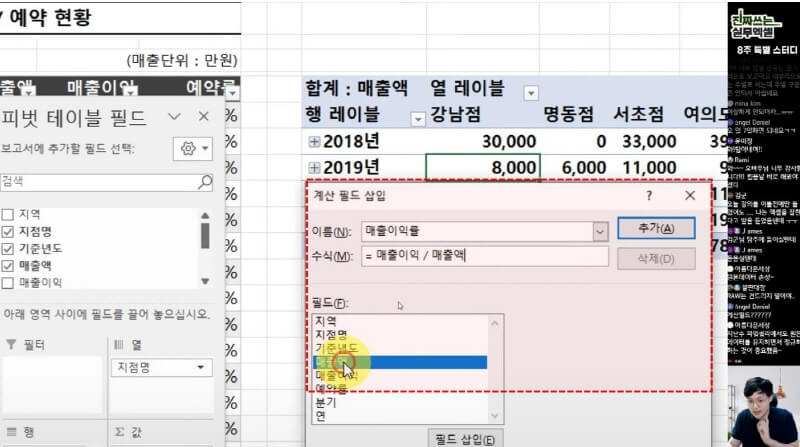
Task: Check the 지역 field checkbox
Action: 8,214
